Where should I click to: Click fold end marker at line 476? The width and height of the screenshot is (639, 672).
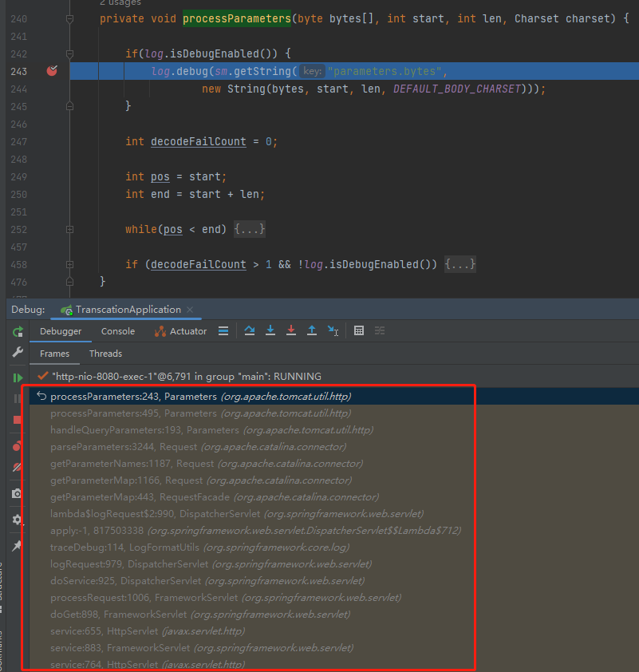click(70, 282)
